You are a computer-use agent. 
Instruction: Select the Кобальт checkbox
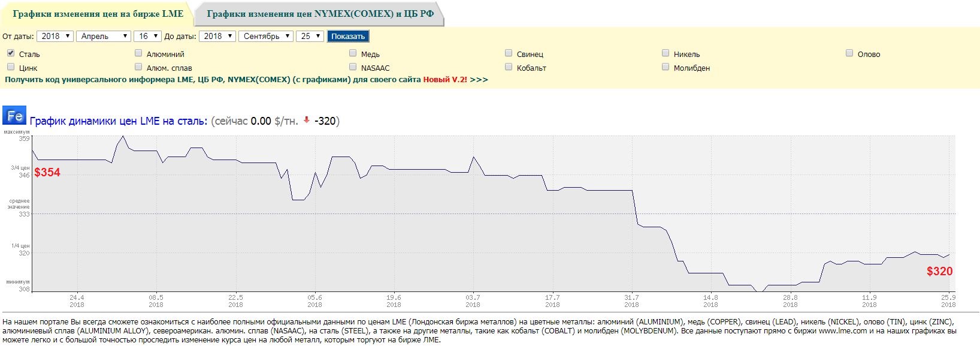509,67
